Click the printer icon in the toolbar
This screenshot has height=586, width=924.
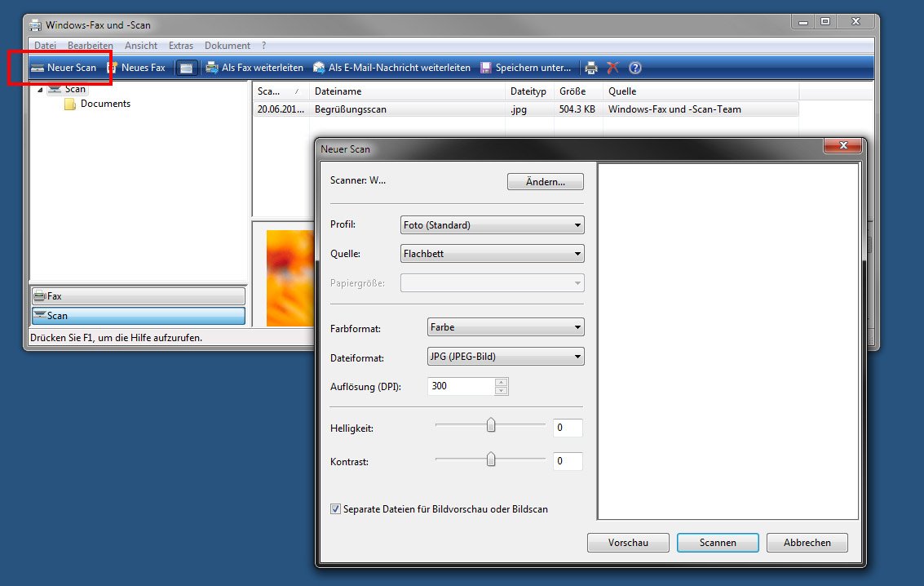pyautogui.click(x=590, y=68)
